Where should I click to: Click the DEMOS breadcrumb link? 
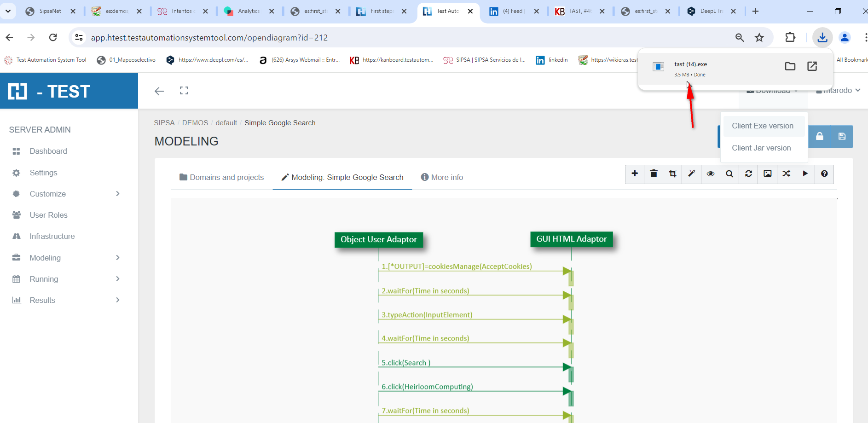195,123
